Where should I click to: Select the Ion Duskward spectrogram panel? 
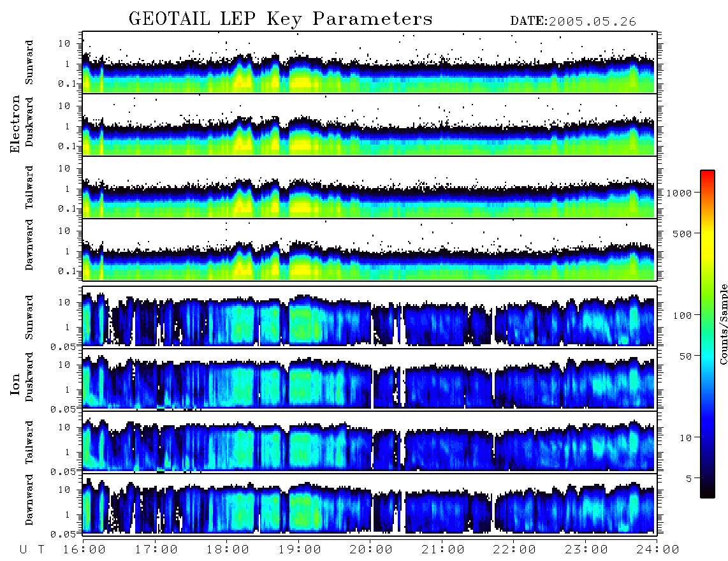tap(370, 379)
